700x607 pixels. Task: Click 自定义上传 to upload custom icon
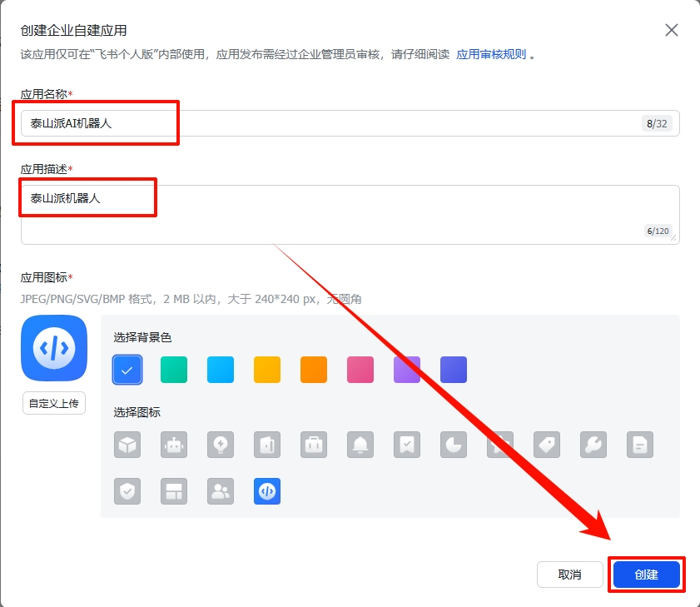pyautogui.click(x=53, y=402)
